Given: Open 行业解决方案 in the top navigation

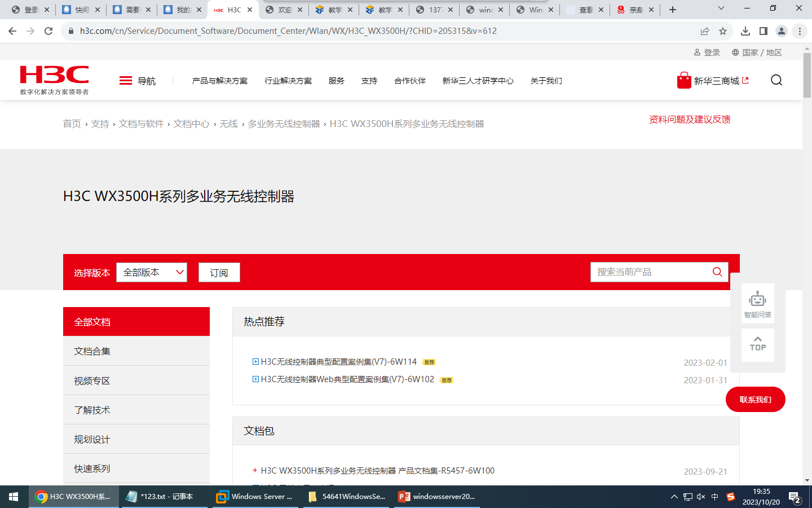Looking at the screenshot, I should [x=288, y=81].
